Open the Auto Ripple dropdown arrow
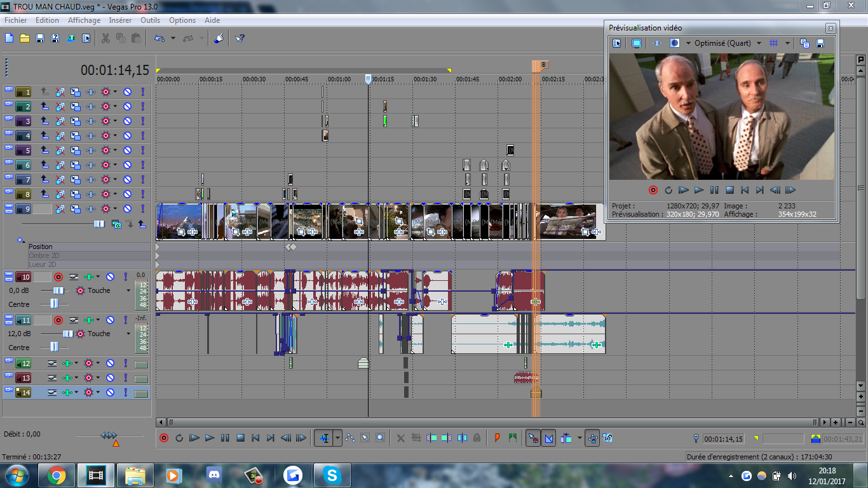 click(579, 438)
